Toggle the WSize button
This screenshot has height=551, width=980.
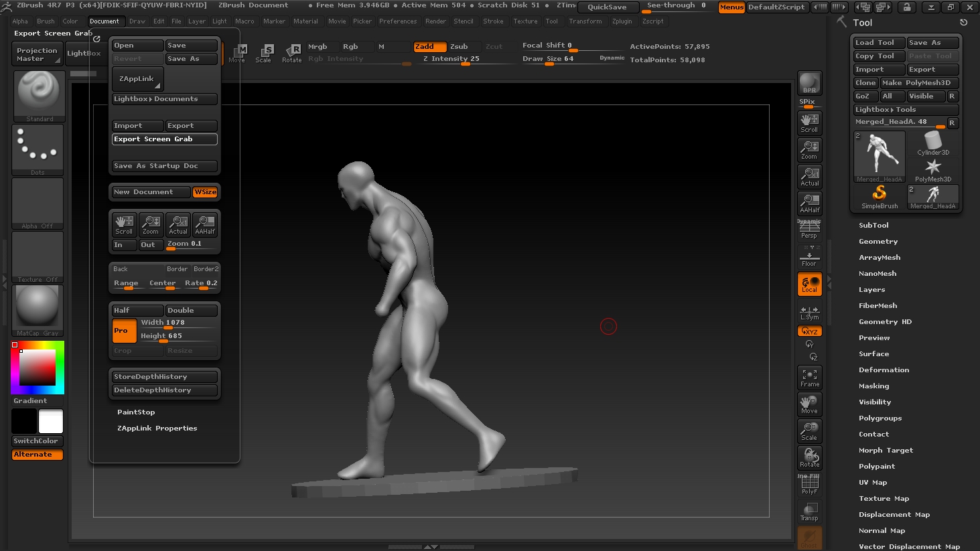coord(205,192)
